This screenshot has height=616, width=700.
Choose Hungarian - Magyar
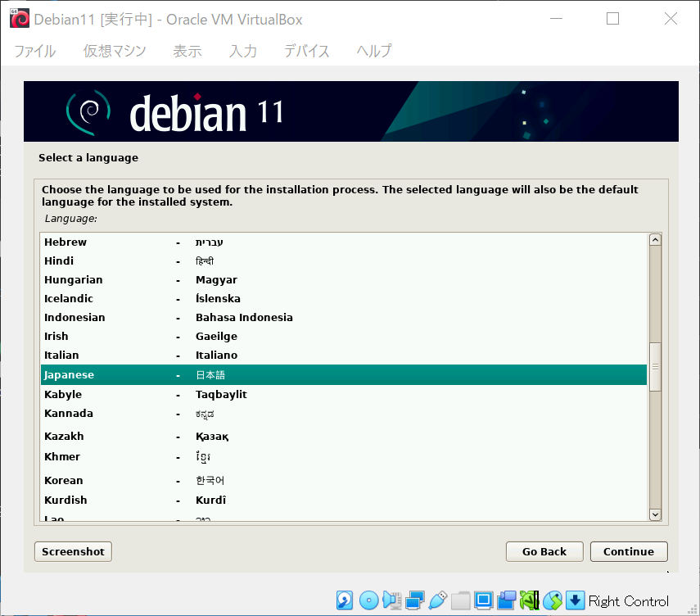[344, 279]
